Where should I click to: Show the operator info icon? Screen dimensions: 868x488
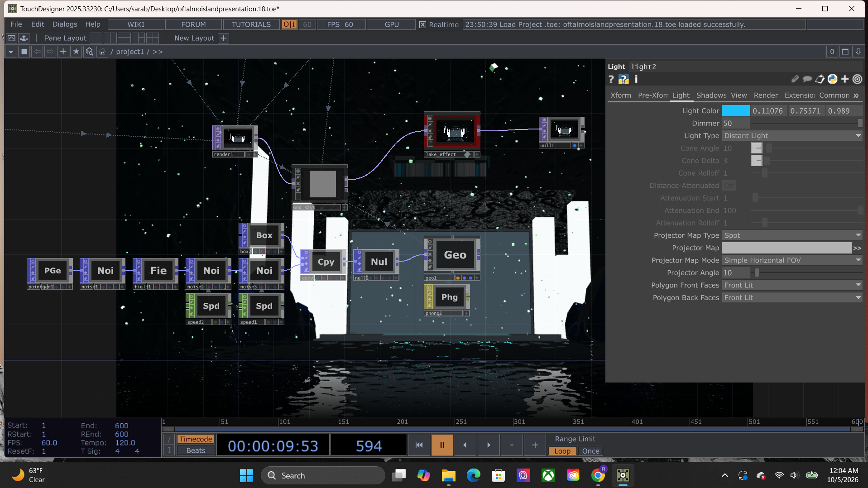(x=636, y=79)
